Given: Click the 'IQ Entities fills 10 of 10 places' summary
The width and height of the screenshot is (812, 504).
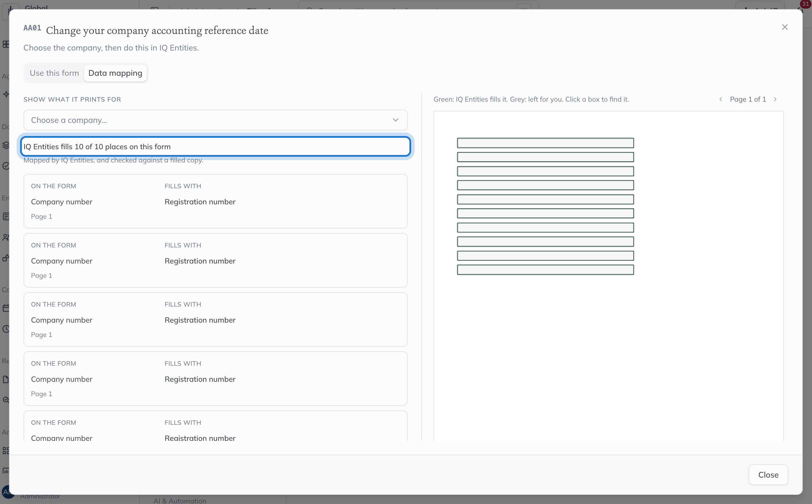Looking at the screenshot, I should point(215,147).
